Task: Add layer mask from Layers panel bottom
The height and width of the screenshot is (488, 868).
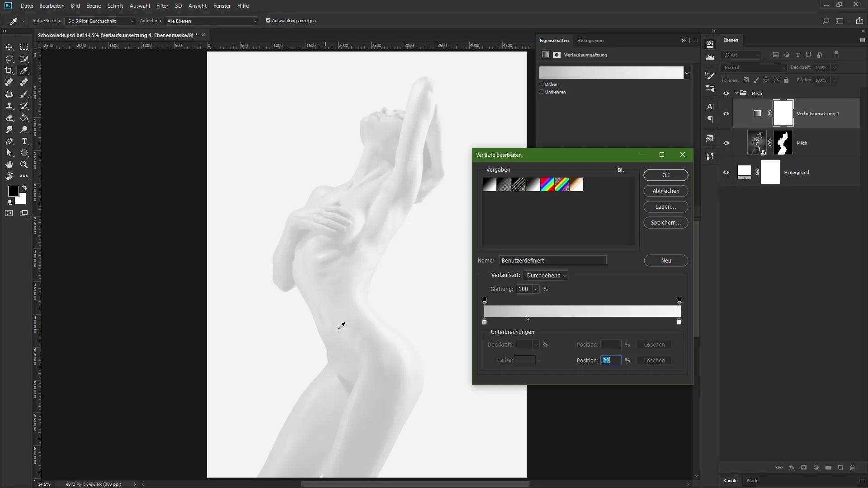Action: pyautogui.click(x=803, y=468)
